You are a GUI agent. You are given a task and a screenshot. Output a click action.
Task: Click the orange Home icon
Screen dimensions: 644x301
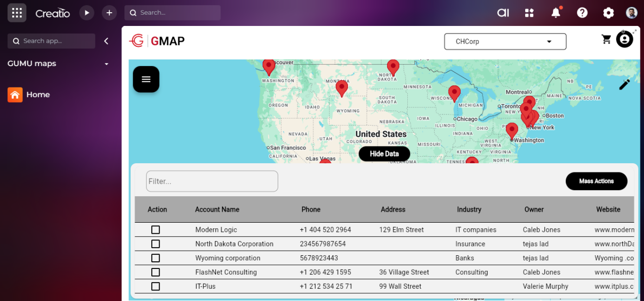pyautogui.click(x=15, y=95)
